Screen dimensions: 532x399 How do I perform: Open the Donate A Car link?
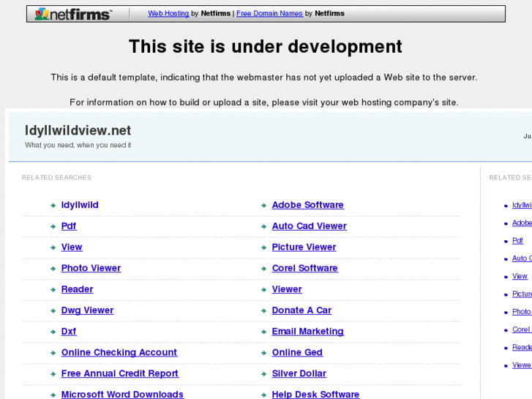point(301,310)
